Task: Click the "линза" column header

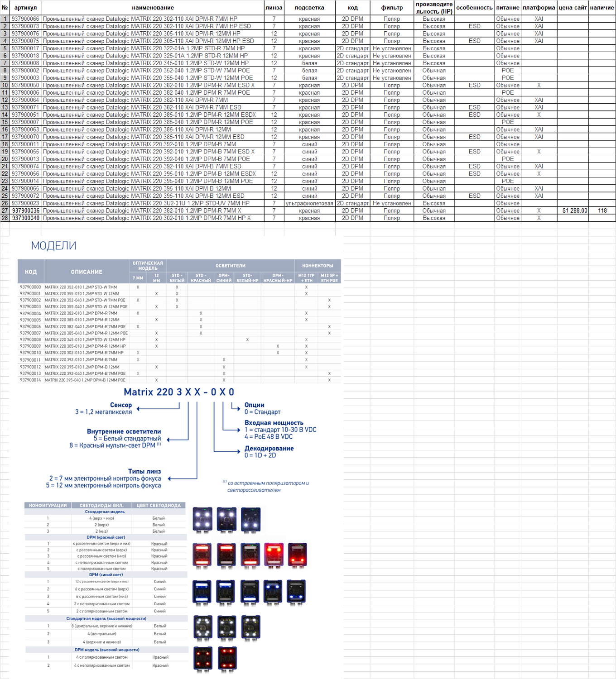Action: tap(274, 8)
